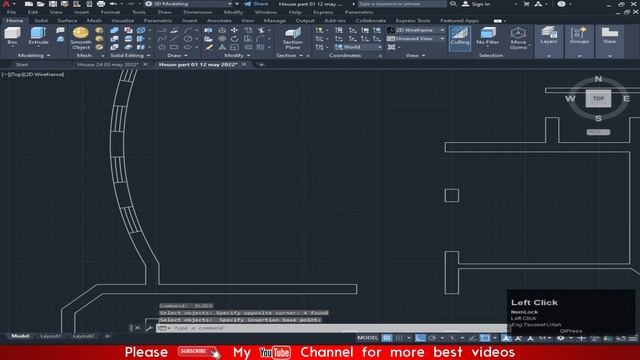Select the Box modeling tool
Viewport: 640px width, 360px height.
[x=12, y=36]
